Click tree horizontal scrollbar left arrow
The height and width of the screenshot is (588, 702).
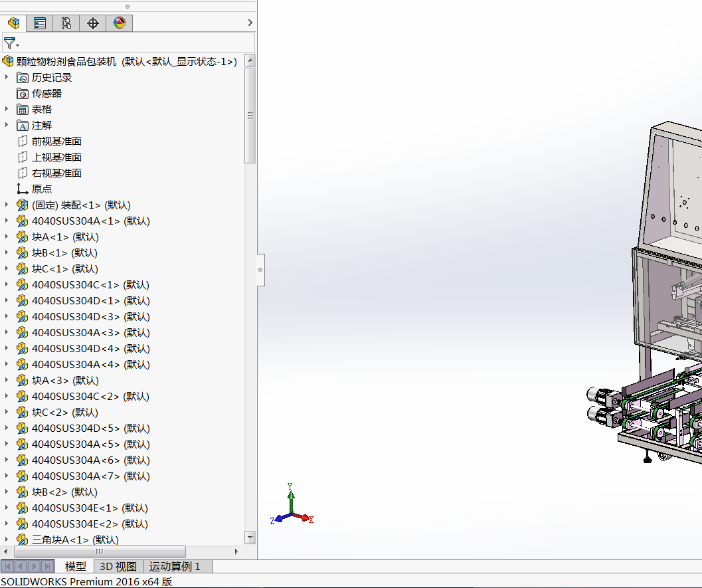point(6,551)
